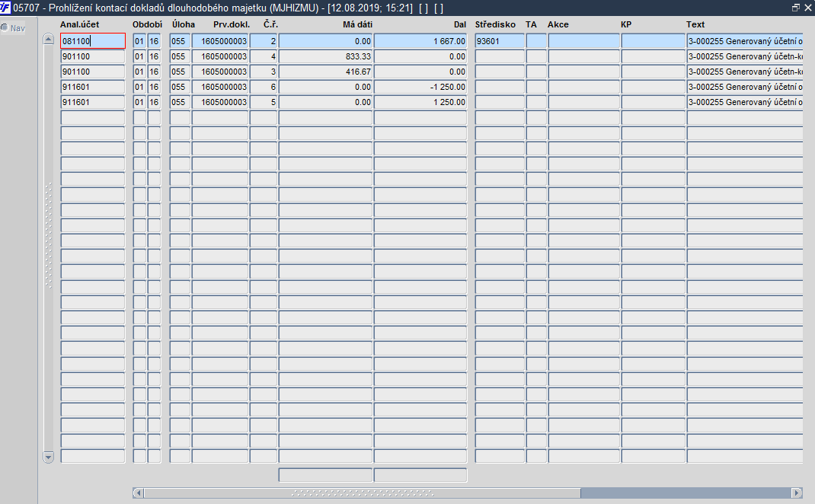Click the Středisko value 93601

point(500,41)
